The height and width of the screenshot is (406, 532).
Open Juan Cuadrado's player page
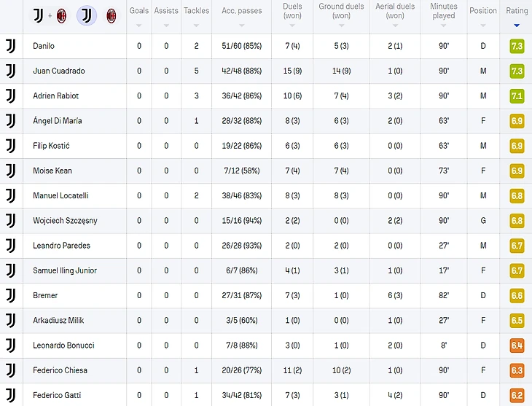pyautogui.click(x=58, y=71)
